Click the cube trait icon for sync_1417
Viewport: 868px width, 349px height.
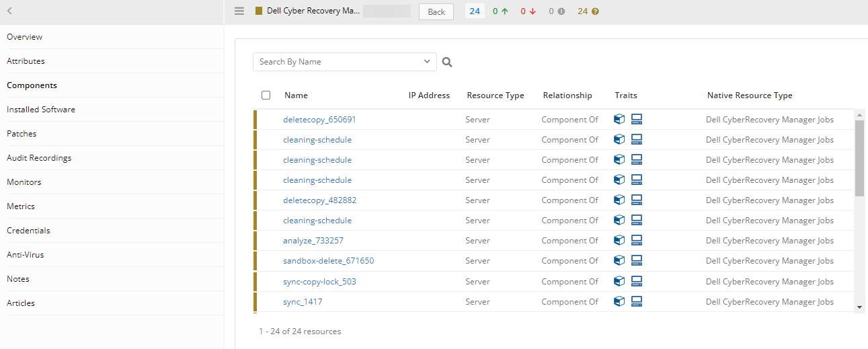click(619, 302)
